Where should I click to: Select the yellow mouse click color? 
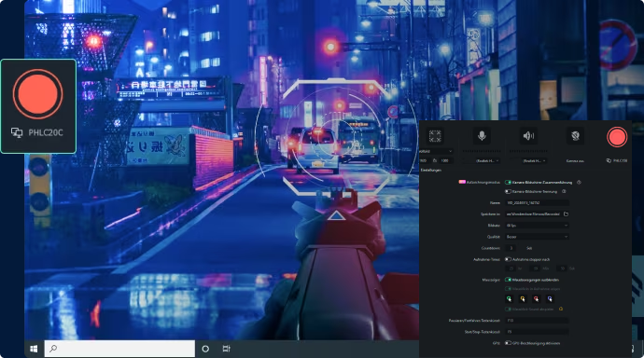[523, 299]
